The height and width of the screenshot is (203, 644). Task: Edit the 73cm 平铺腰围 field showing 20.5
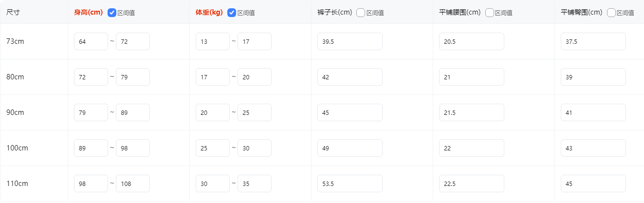coord(471,41)
